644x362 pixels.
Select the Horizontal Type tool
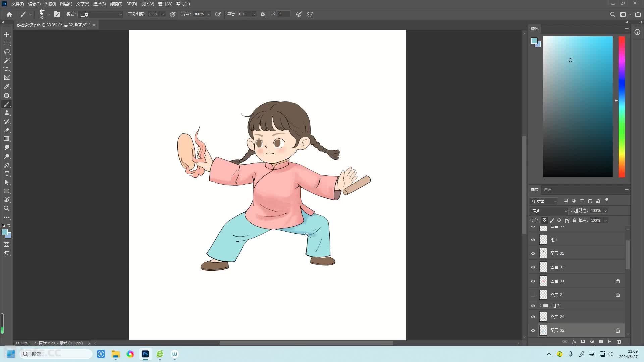[x=7, y=174]
